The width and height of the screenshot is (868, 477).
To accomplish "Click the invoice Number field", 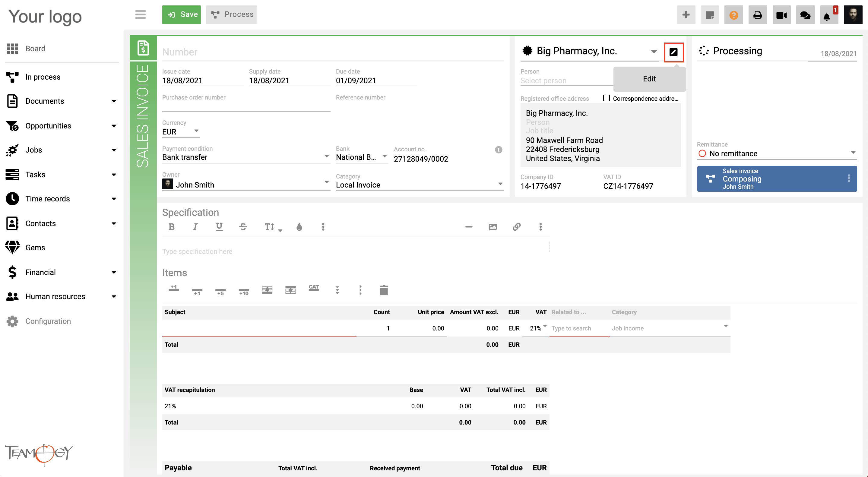I will (333, 52).
